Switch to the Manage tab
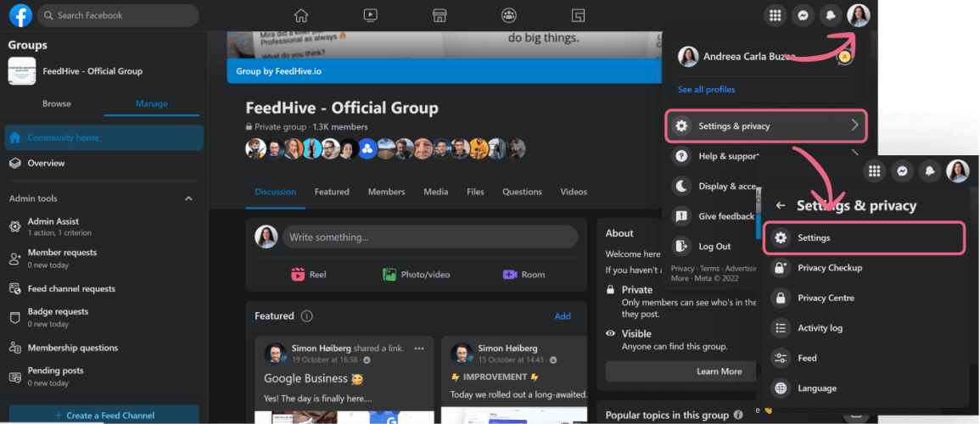The image size is (980, 424). [152, 103]
